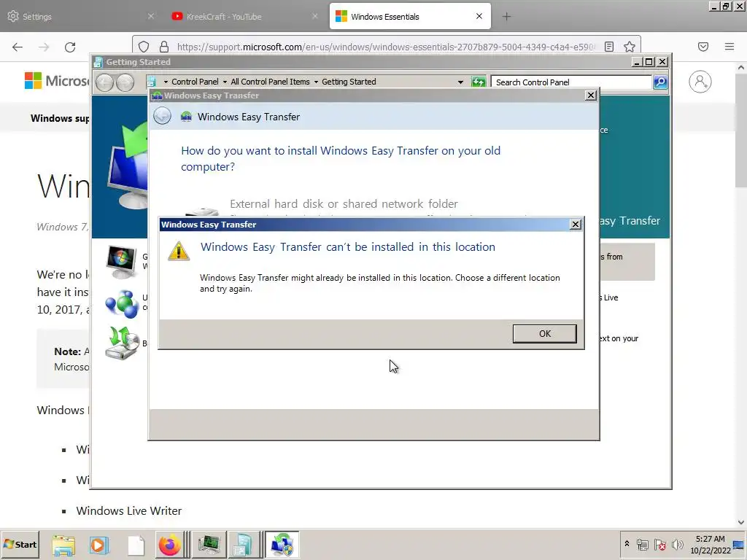Click the Firefox back button

coord(18,47)
